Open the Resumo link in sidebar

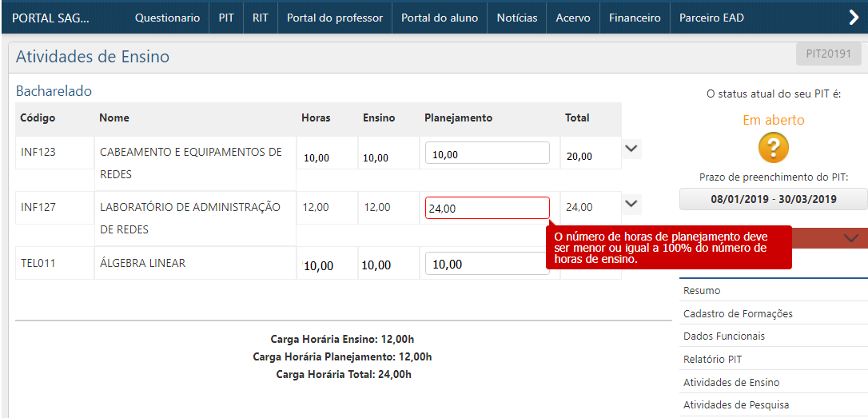(702, 291)
